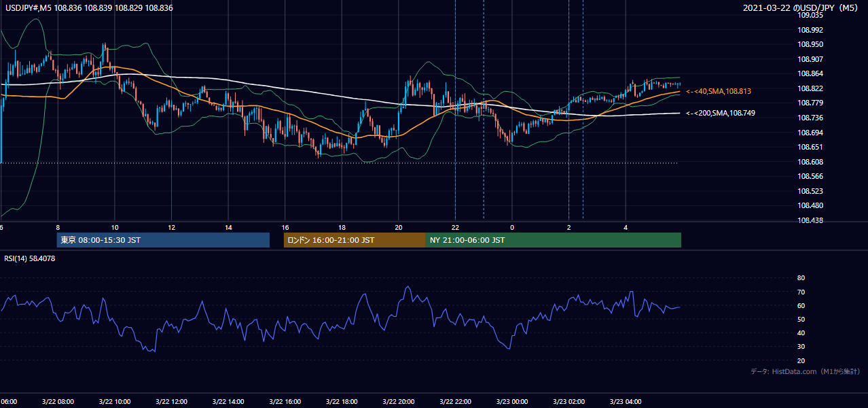Click hour tick 10 under price chart
Image resolution: width=868 pixels, height=408 pixels.
(x=115, y=227)
